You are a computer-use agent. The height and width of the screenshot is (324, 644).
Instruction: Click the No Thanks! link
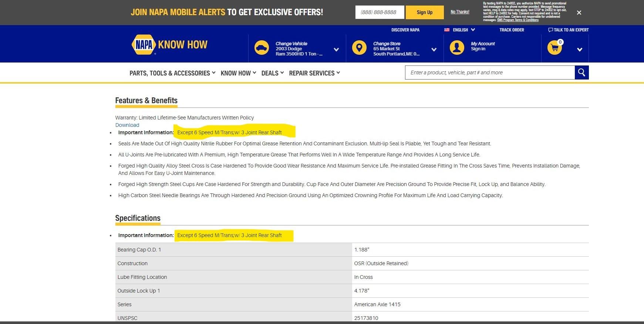point(460,12)
